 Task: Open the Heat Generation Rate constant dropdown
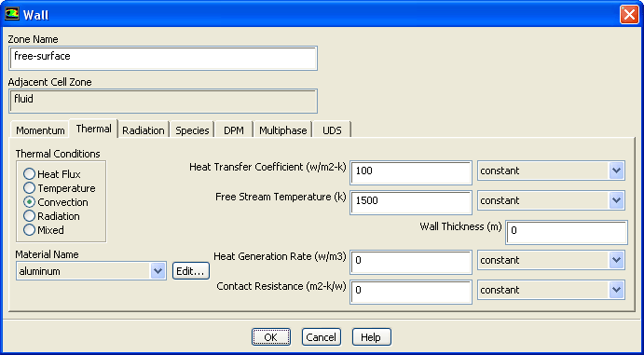551,260
